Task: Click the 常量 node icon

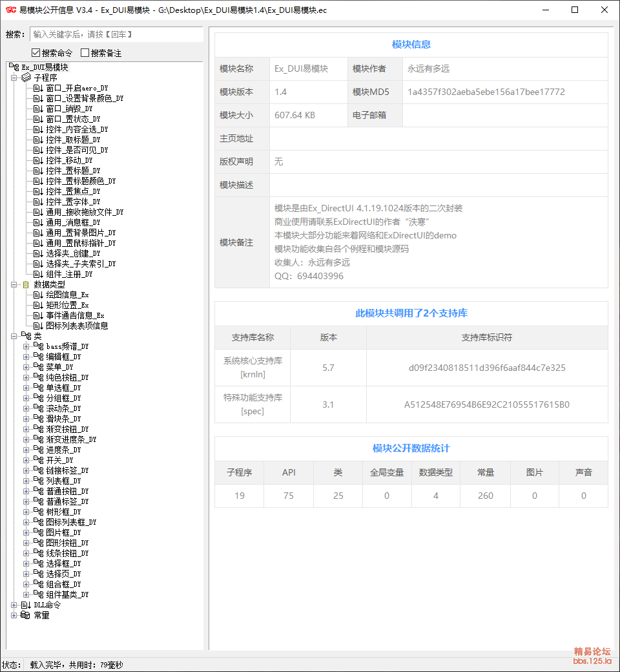Action: pos(26,615)
